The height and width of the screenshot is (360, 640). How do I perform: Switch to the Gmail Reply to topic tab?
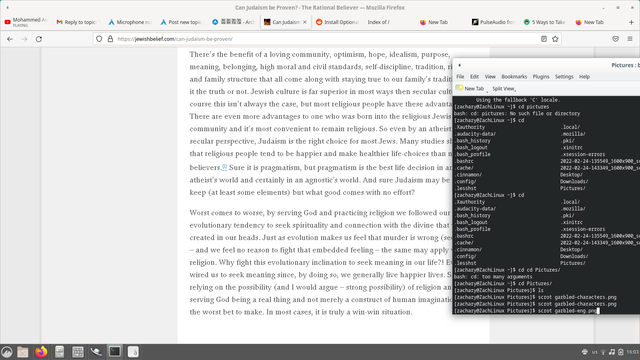click(77, 22)
